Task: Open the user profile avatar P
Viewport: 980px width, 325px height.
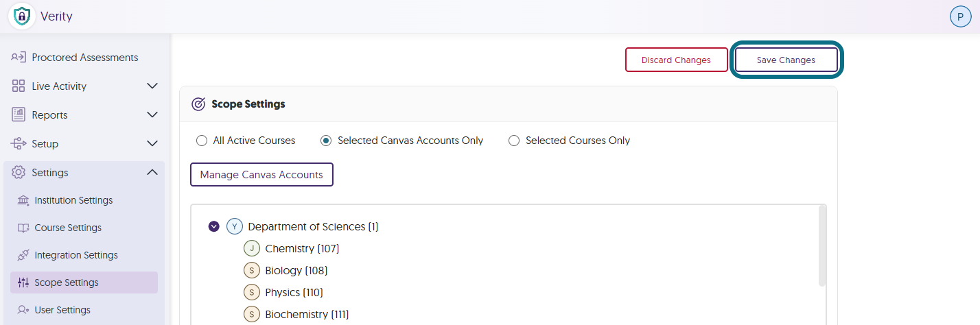Action: pyautogui.click(x=960, y=16)
